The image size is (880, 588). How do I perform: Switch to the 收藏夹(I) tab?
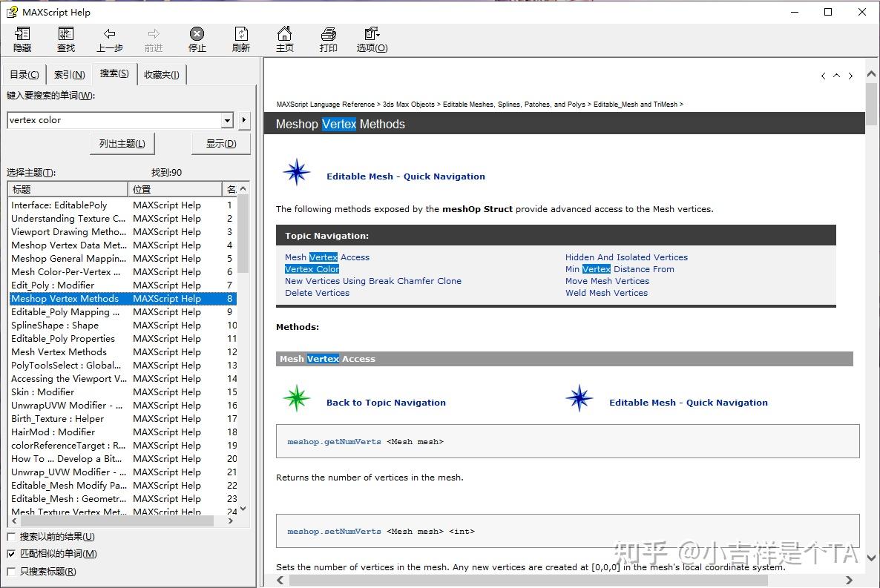click(162, 73)
